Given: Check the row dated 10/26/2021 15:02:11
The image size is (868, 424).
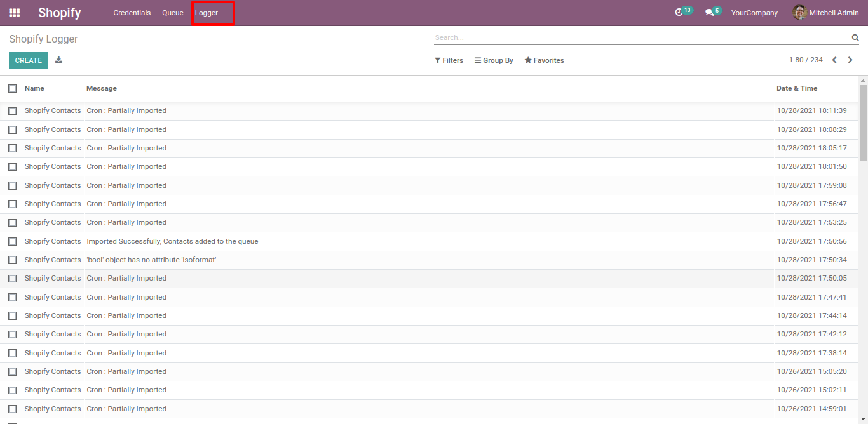Looking at the screenshot, I should (x=12, y=390).
